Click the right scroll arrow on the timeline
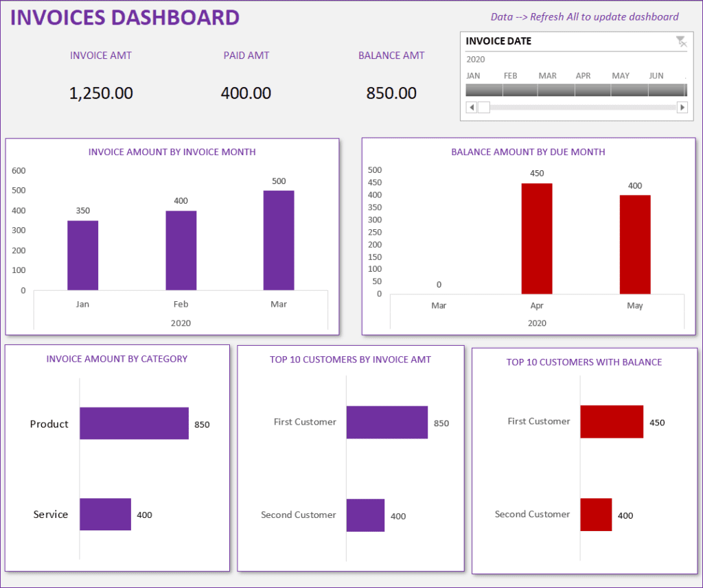 tap(682, 107)
